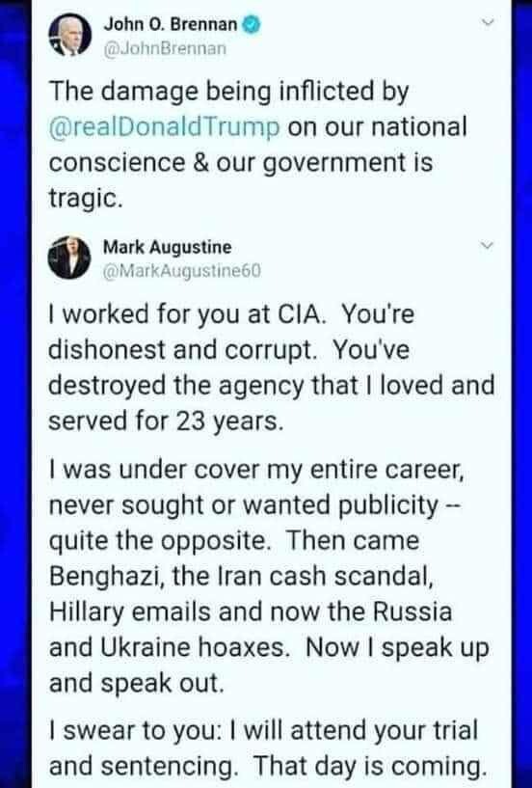Click the word "Hillary" in the reply

click(x=87, y=612)
